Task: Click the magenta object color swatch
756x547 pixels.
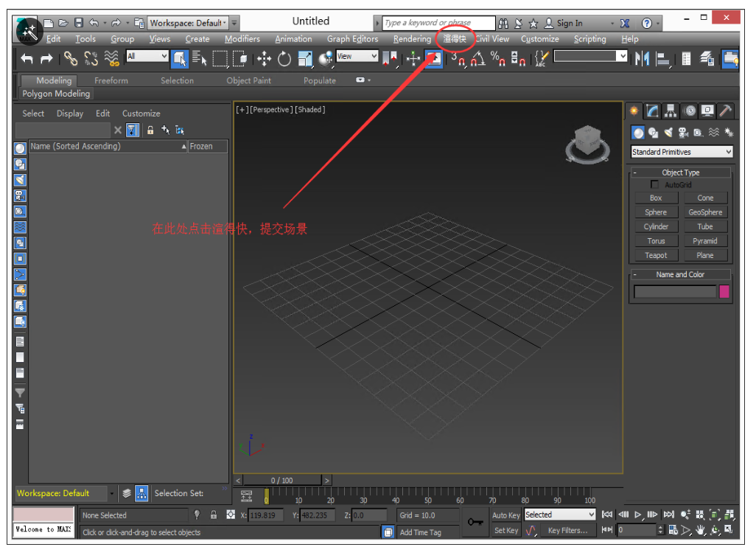Action: [x=724, y=292]
